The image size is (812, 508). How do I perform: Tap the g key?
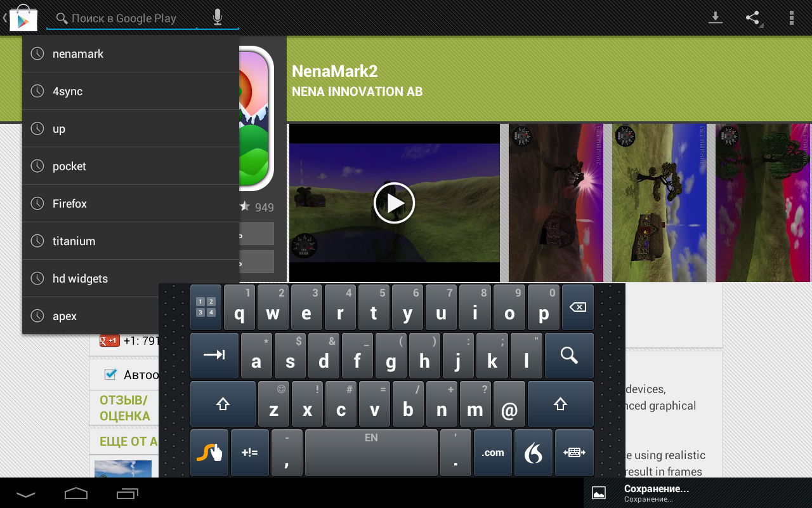pos(391,356)
